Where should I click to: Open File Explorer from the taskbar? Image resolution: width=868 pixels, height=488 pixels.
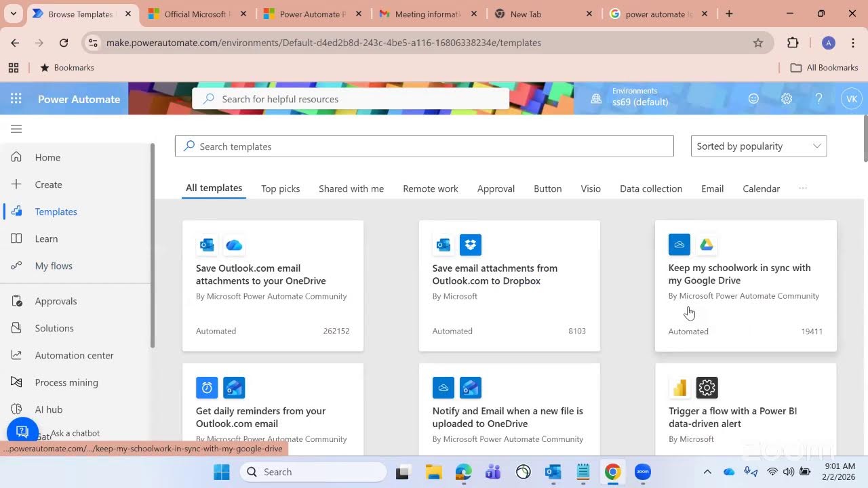click(x=434, y=472)
